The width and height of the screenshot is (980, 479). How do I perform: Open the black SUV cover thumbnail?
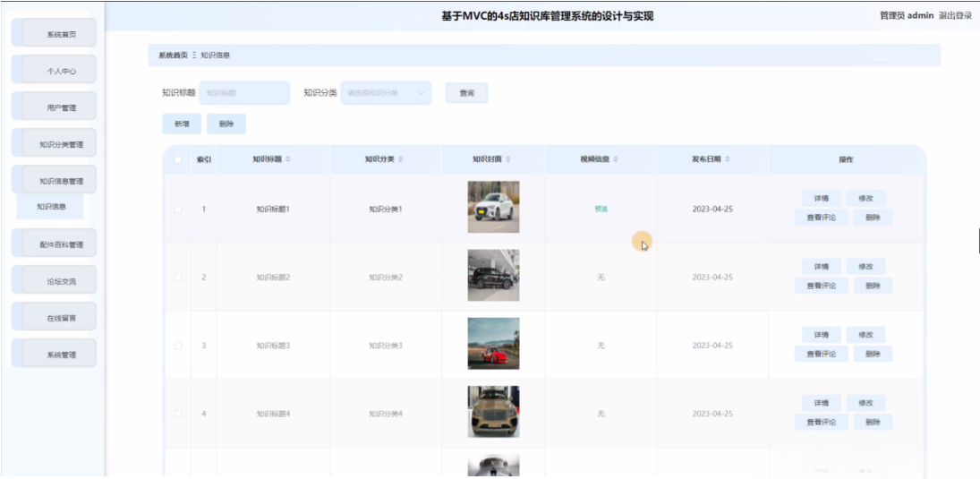493,275
